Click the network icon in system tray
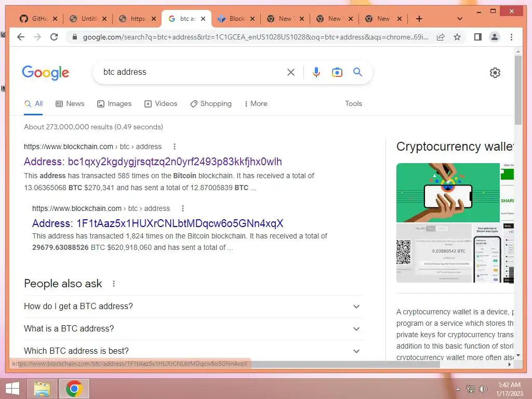This screenshot has height=399, width=532. [470, 389]
